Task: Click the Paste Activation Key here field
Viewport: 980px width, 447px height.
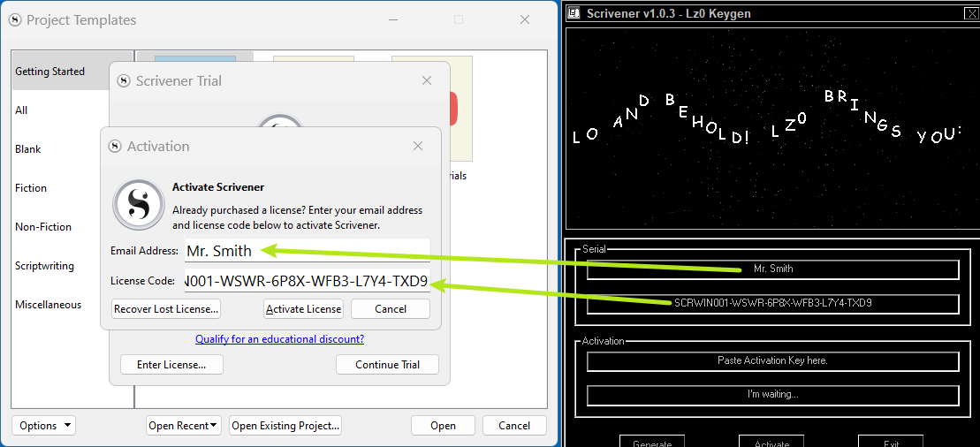Action: 772,360
